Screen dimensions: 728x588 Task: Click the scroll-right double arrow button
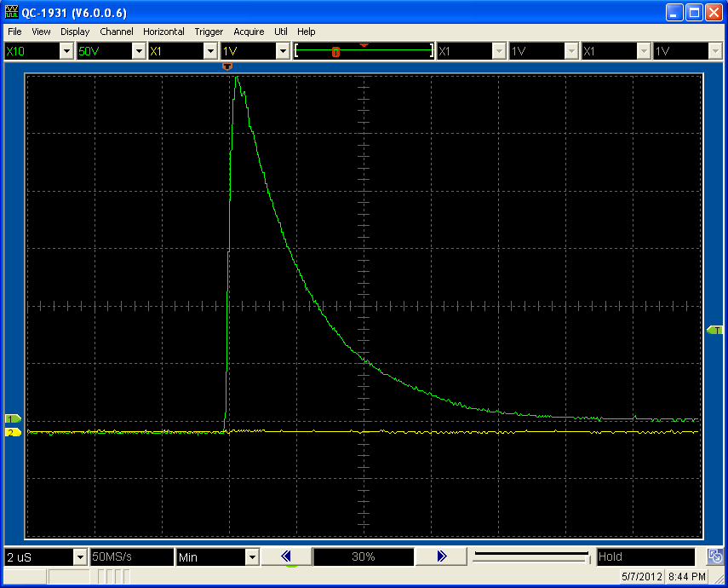[x=441, y=556]
